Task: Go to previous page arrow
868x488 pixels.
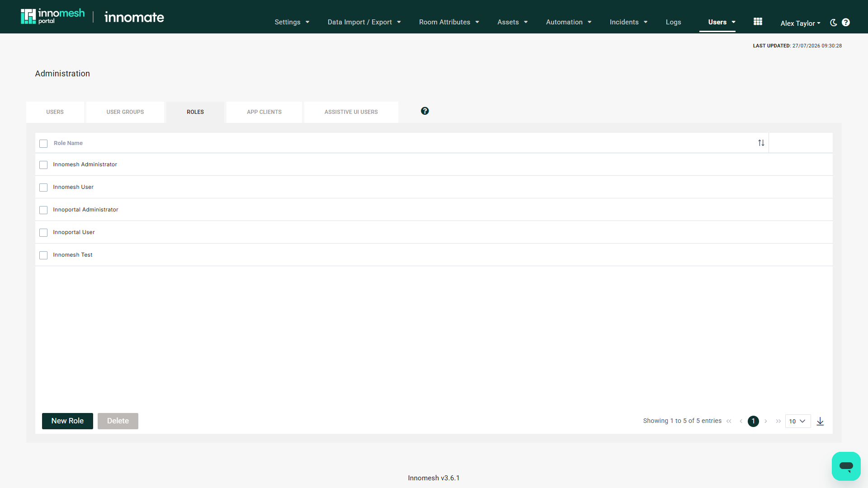Action: 741,421
